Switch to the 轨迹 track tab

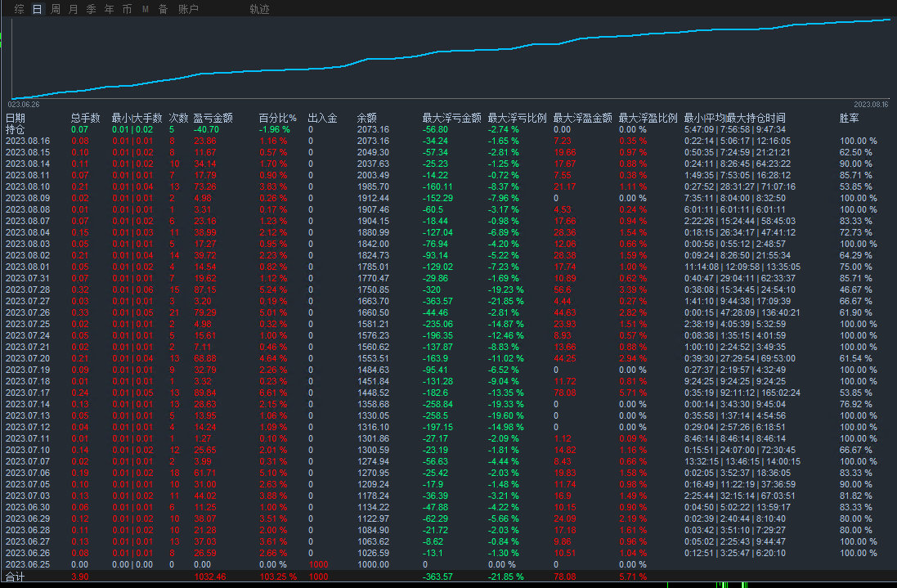point(259,9)
